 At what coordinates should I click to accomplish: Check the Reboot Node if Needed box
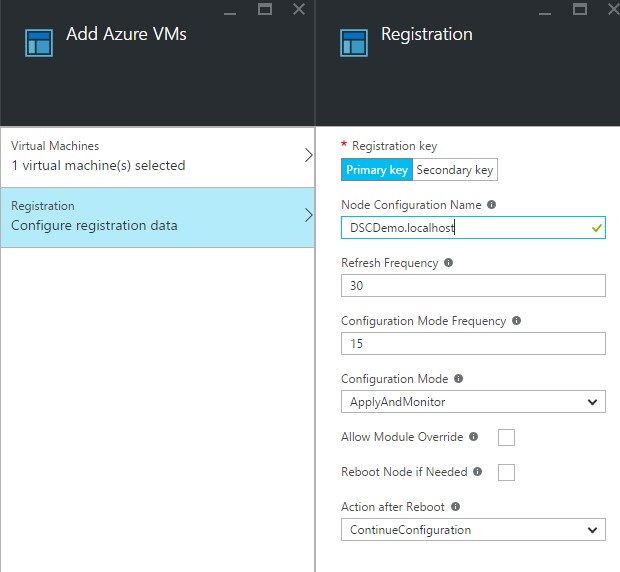point(506,472)
